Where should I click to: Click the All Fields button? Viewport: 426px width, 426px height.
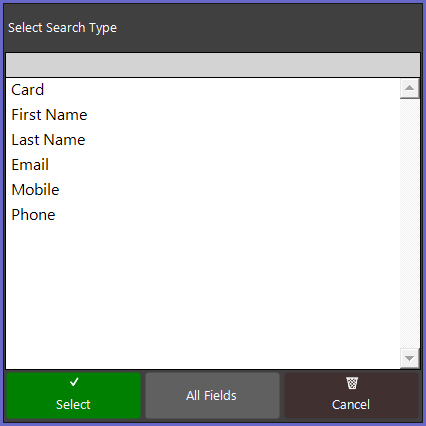click(212, 395)
